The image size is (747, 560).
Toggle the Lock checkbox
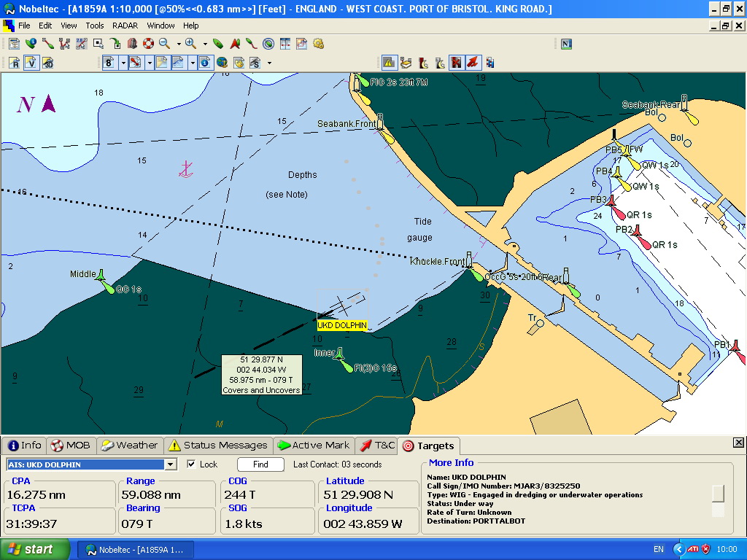click(x=191, y=464)
